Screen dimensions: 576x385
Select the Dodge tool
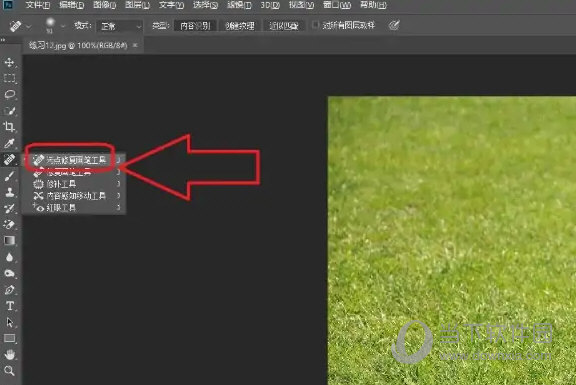point(9,273)
